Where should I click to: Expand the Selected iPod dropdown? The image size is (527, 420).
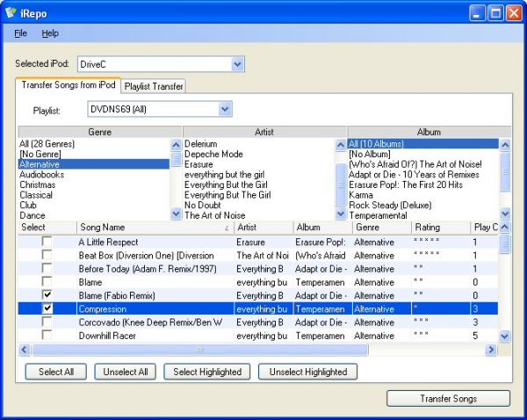[238, 64]
